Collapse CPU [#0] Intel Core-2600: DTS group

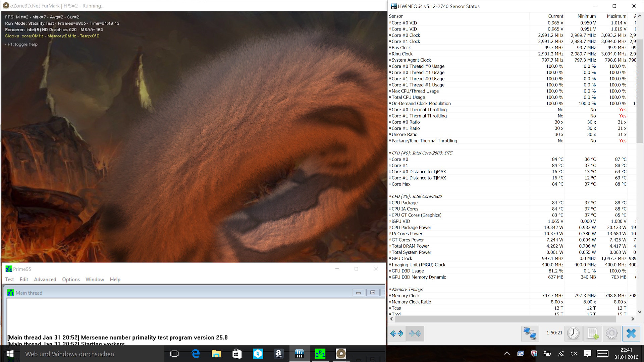(x=390, y=153)
